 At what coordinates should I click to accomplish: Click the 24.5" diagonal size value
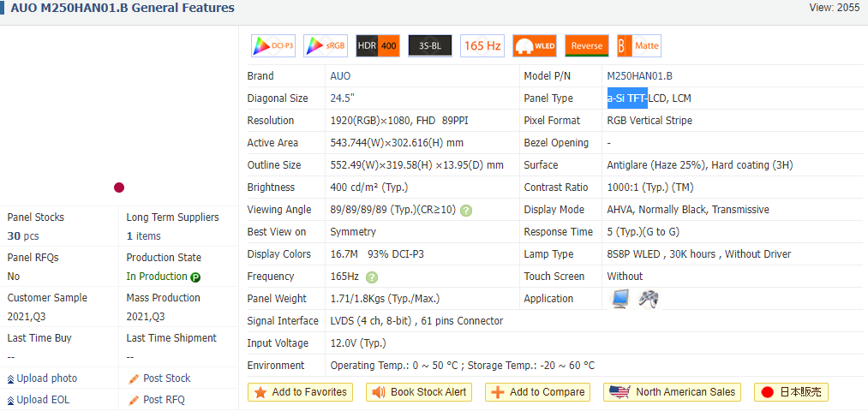pyautogui.click(x=342, y=98)
